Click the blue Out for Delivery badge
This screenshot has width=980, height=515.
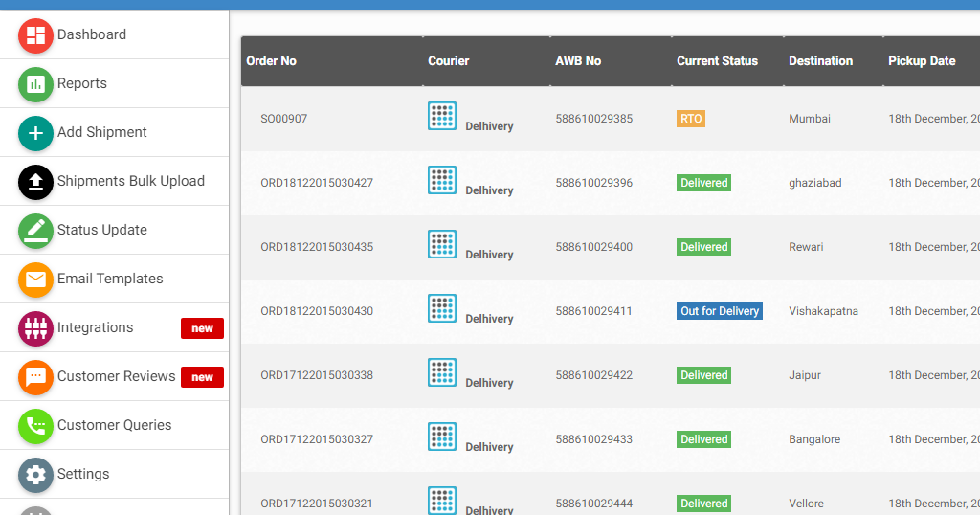(x=719, y=311)
